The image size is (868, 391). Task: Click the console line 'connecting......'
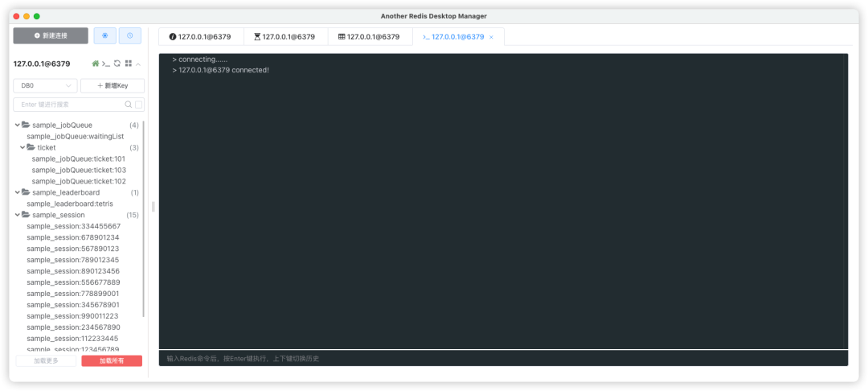203,60
